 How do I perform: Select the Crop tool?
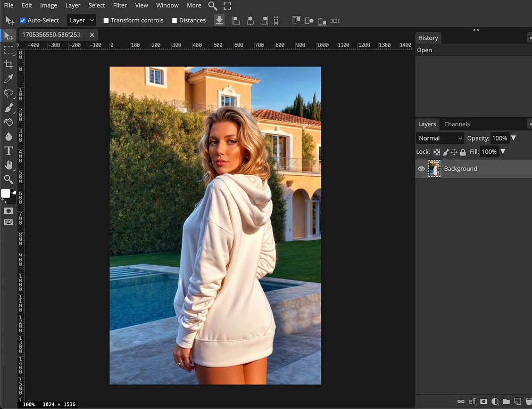click(x=9, y=64)
